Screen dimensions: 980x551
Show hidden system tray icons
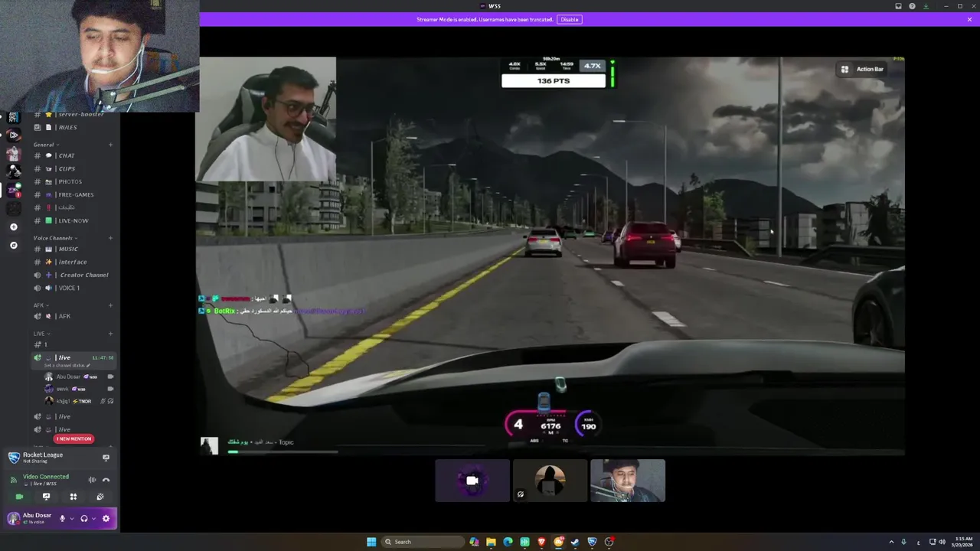pos(890,542)
